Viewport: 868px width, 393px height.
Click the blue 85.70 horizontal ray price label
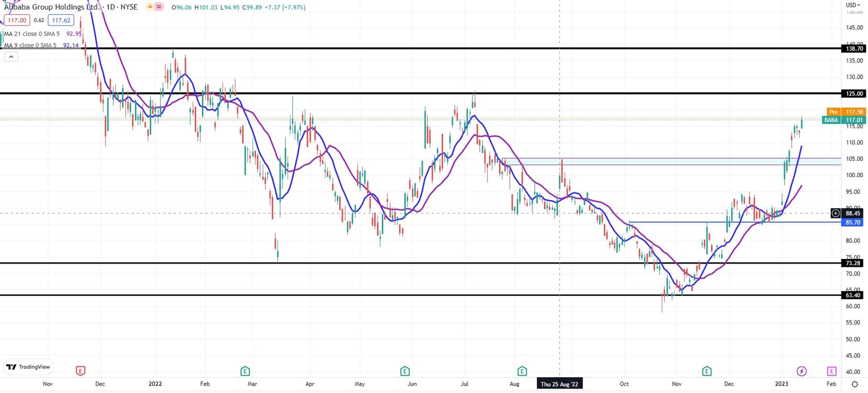click(853, 222)
